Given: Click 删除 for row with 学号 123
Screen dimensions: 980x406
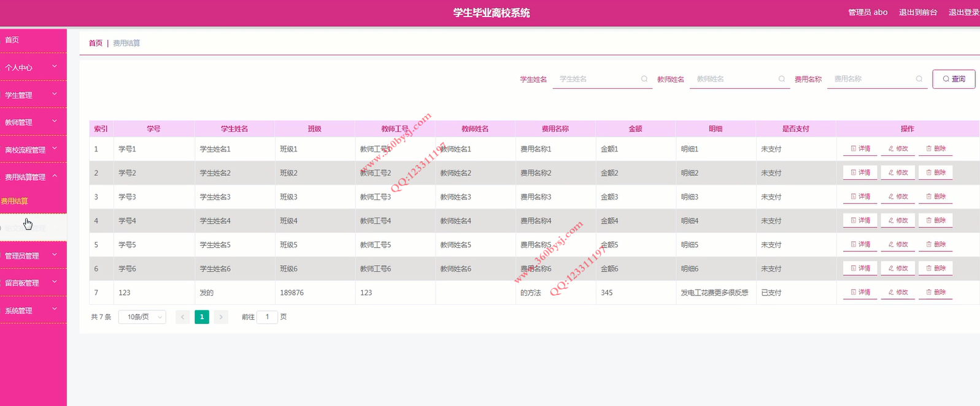Looking at the screenshot, I should tap(935, 293).
